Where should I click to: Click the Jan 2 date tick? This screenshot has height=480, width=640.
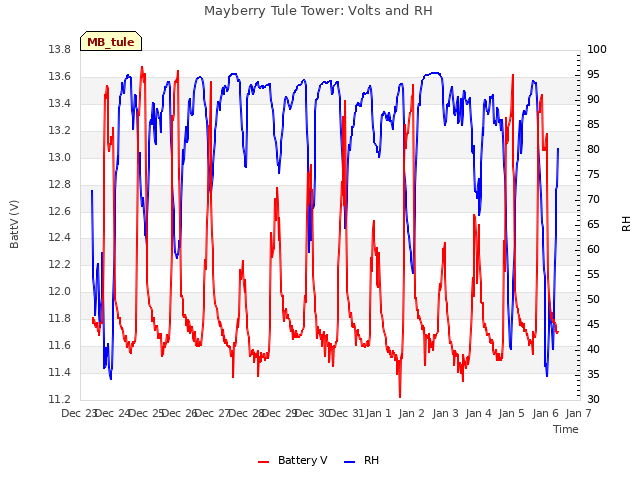(x=411, y=413)
